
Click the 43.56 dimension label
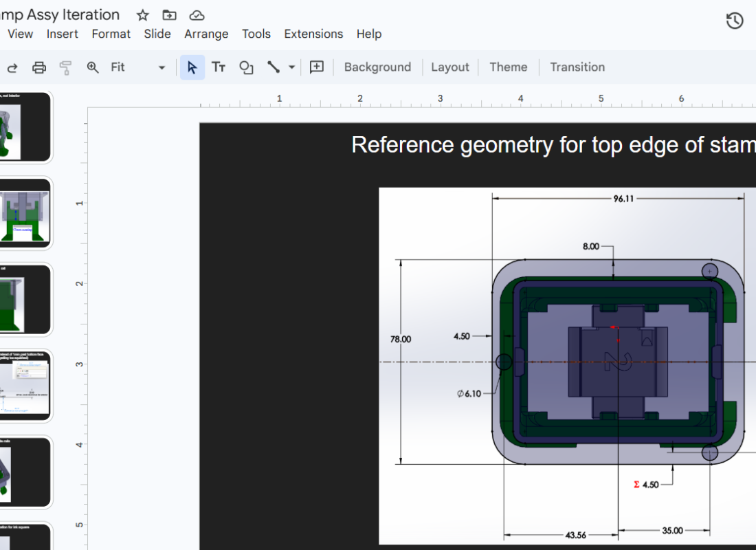coord(576,535)
